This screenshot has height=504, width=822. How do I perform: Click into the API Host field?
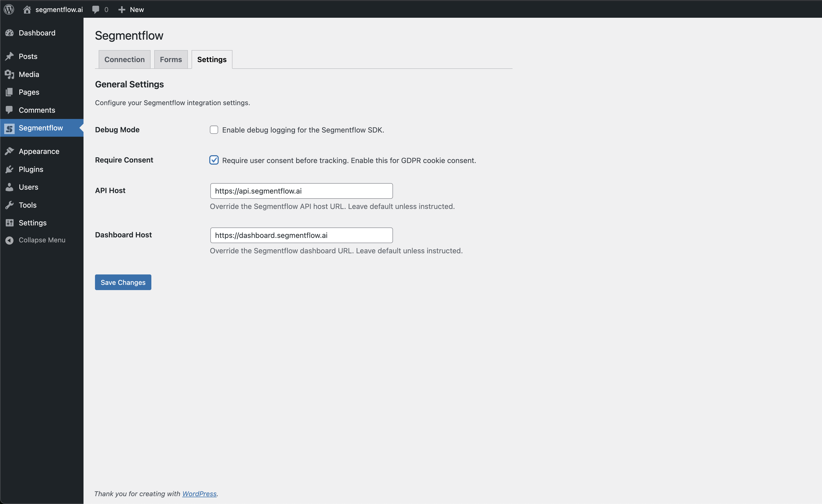302,191
